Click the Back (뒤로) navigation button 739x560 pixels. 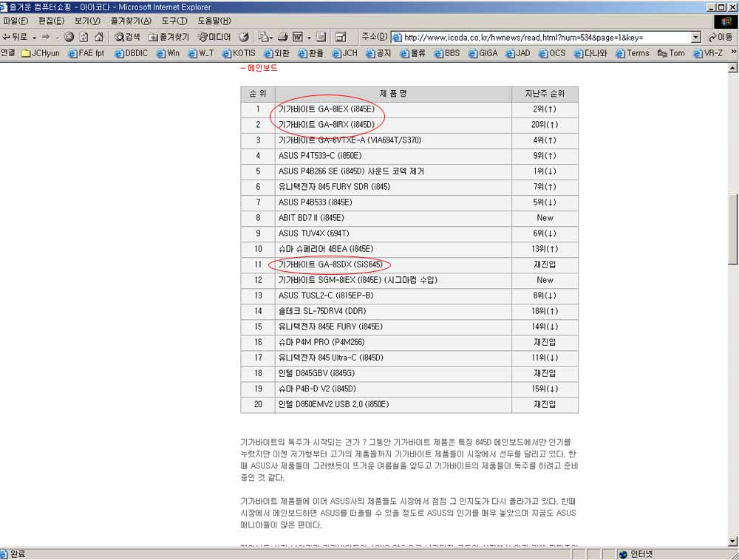[x=15, y=37]
